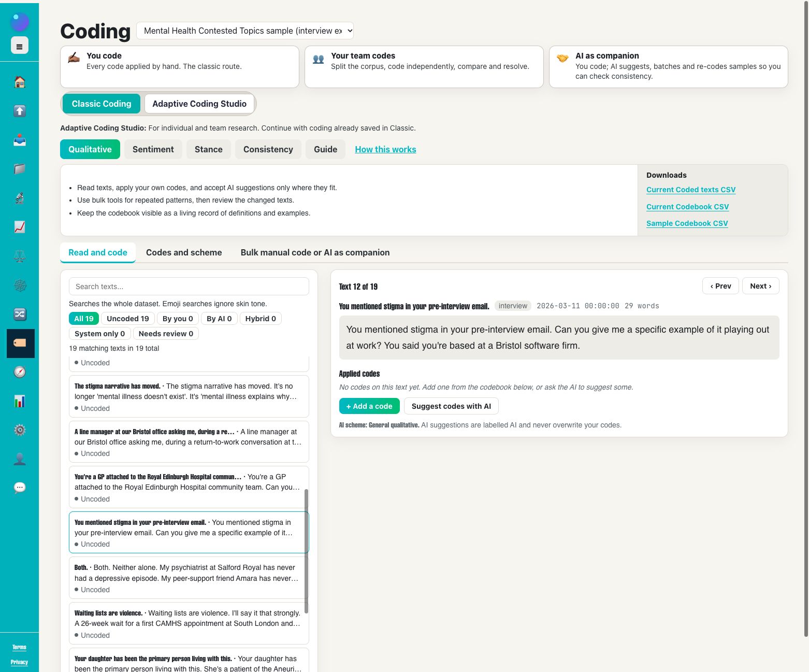
Task: Click the + Add a code button
Action: coord(369,406)
